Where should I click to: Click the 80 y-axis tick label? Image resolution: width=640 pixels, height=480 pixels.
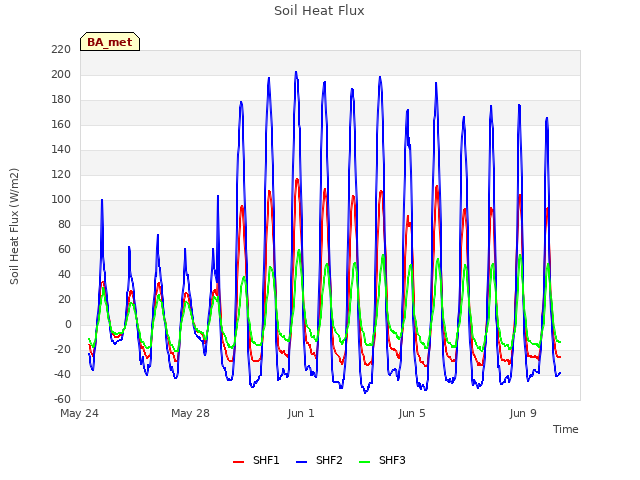(x=64, y=224)
